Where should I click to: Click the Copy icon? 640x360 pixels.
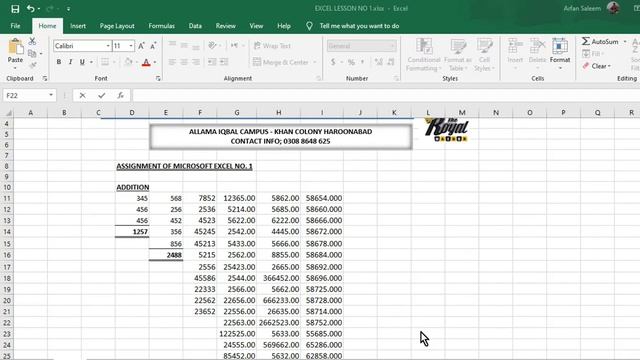[x=32, y=53]
